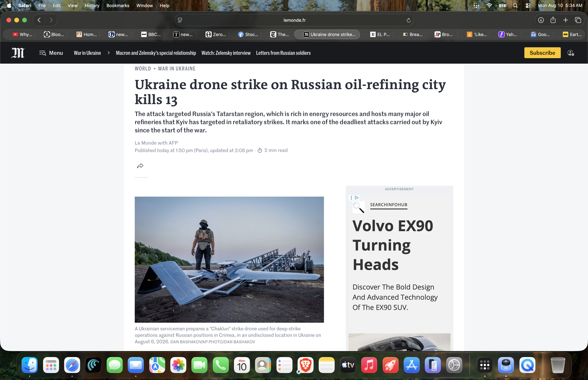Viewport: 588px width, 380px height.
Task: Switch to the 'BBC...' tab
Action: (x=151, y=34)
